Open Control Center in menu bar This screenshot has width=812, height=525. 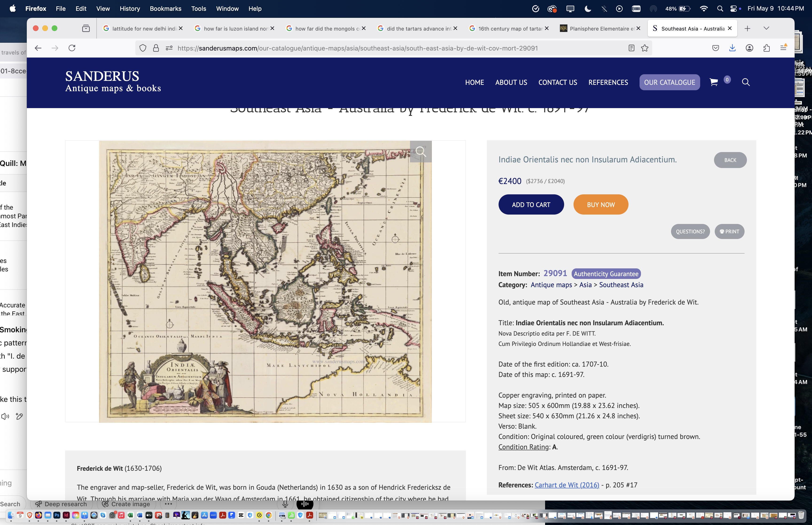click(x=734, y=8)
